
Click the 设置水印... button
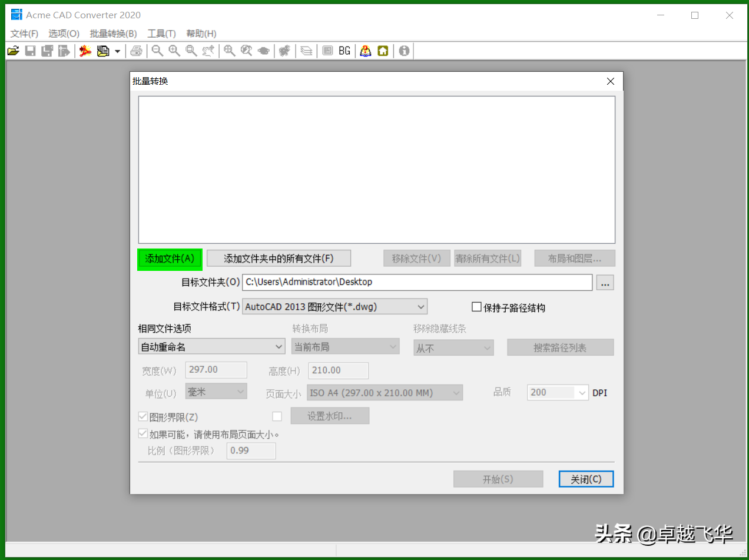pyautogui.click(x=330, y=416)
